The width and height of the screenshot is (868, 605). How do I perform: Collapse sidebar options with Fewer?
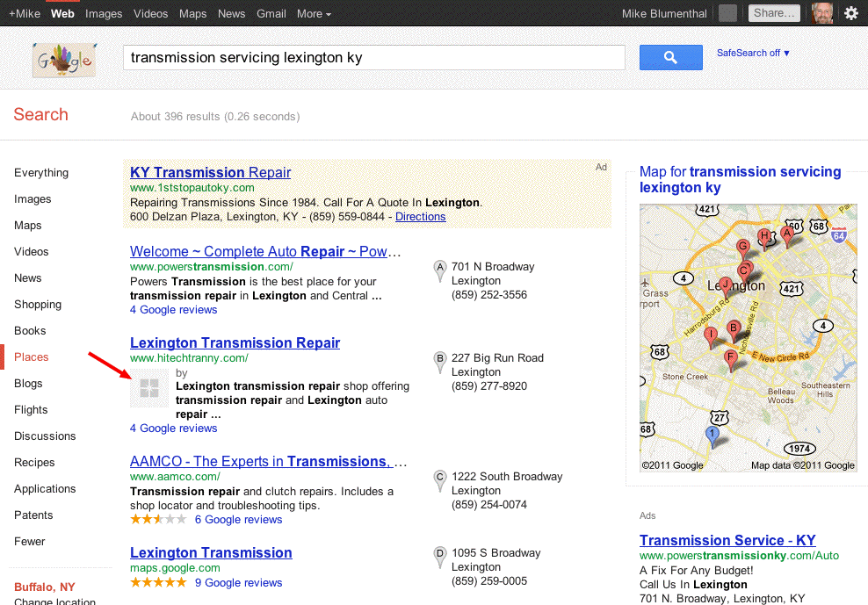tap(30, 542)
